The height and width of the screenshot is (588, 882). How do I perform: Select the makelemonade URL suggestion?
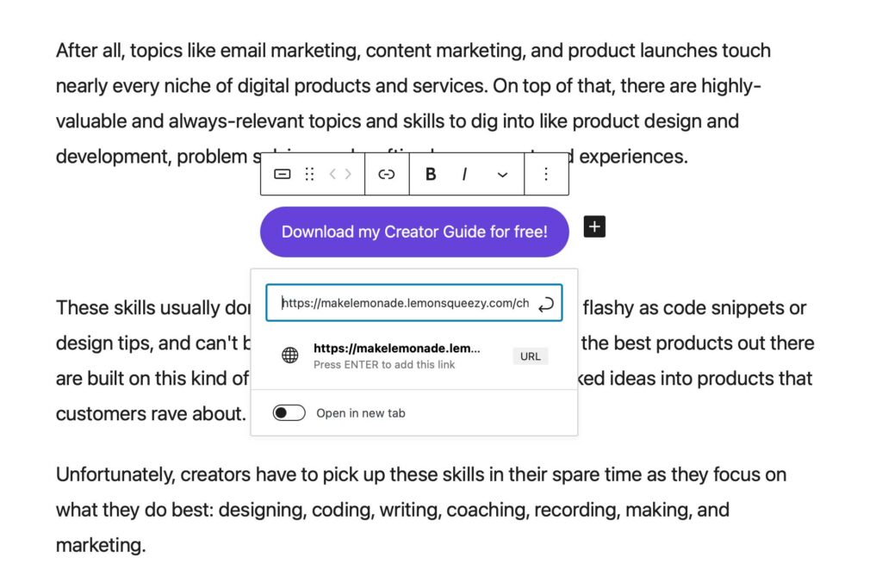[x=414, y=356]
